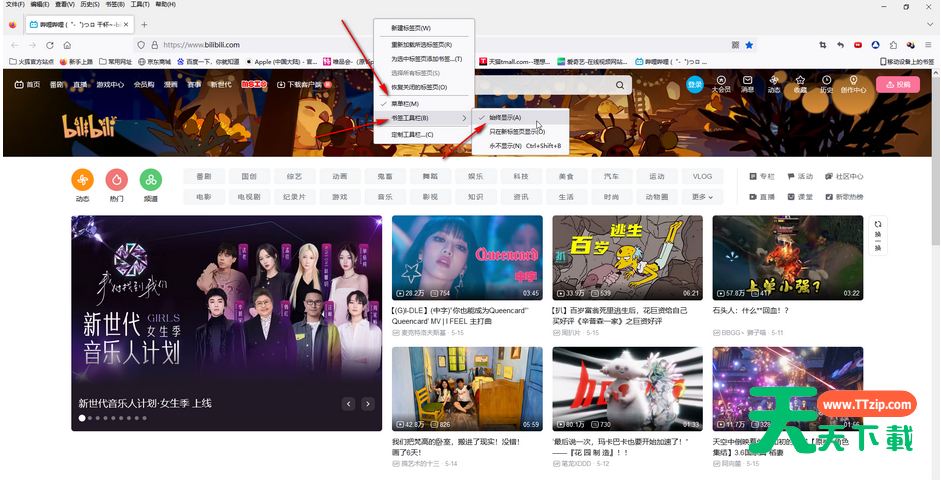Screen dimensions: 941x480
Task: Open 移动设备上的书签 folder
Action: click(907, 61)
